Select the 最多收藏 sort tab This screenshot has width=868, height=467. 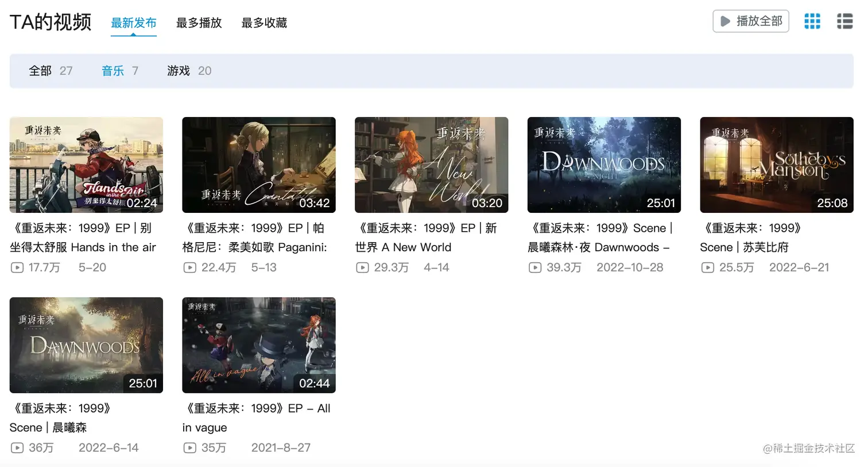[264, 23]
